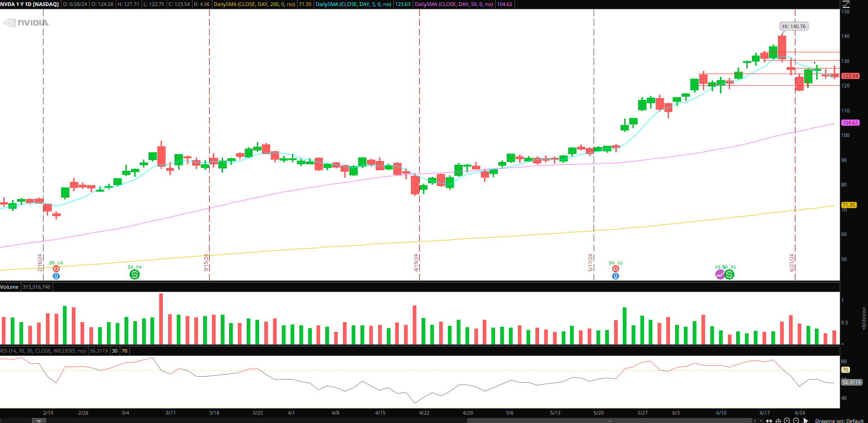Click the RSI study label
The height and width of the screenshot is (423, 868).
43,351
